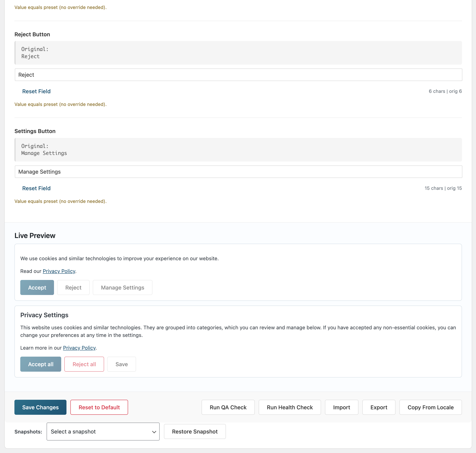This screenshot has height=453, width=476.
Task: Click Reject in the live preview banner
Action: coord(73,287)
